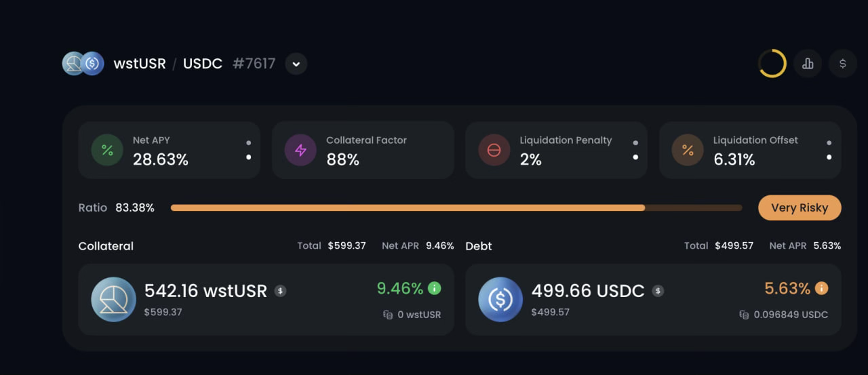This screenshot has width=868, height=375.
Task: Select the top gray dot on Liquidation Offset card
Action: [829, 143]
